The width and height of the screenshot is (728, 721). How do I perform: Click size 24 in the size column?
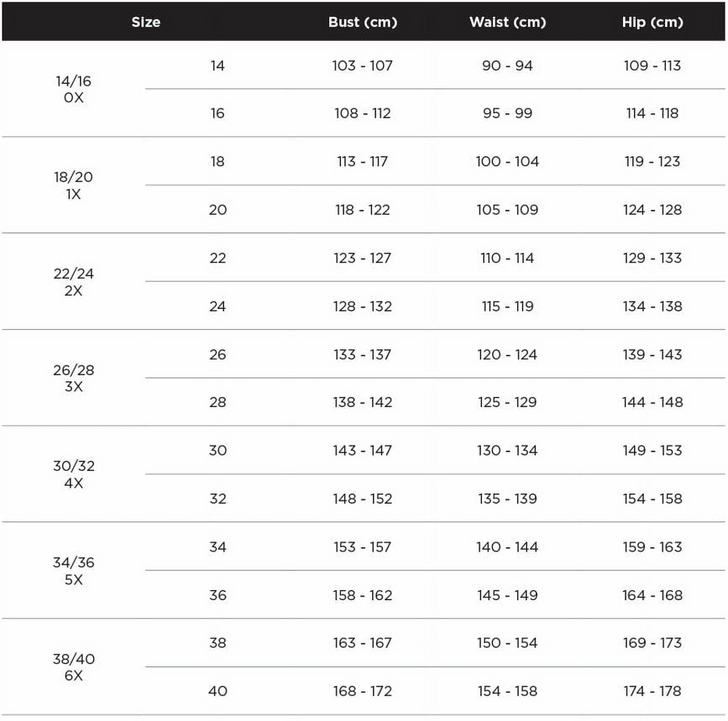point(217,306)
